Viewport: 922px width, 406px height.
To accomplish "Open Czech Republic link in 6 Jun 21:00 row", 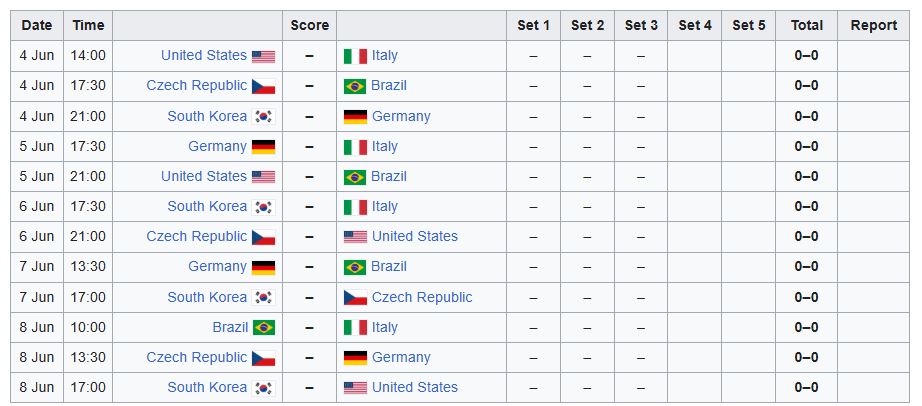I will pos(196,236).
